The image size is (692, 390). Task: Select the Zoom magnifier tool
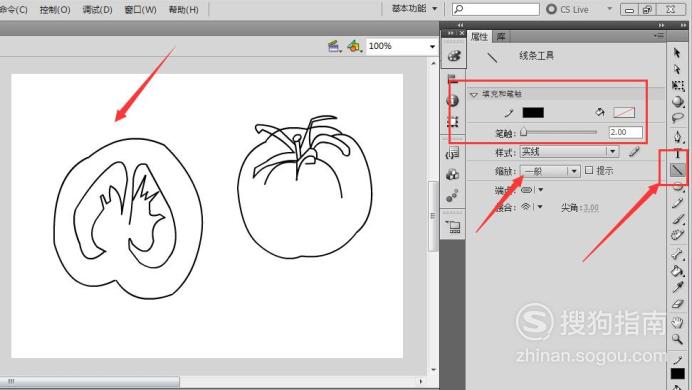pyautogui.click(x=677, y=339)
